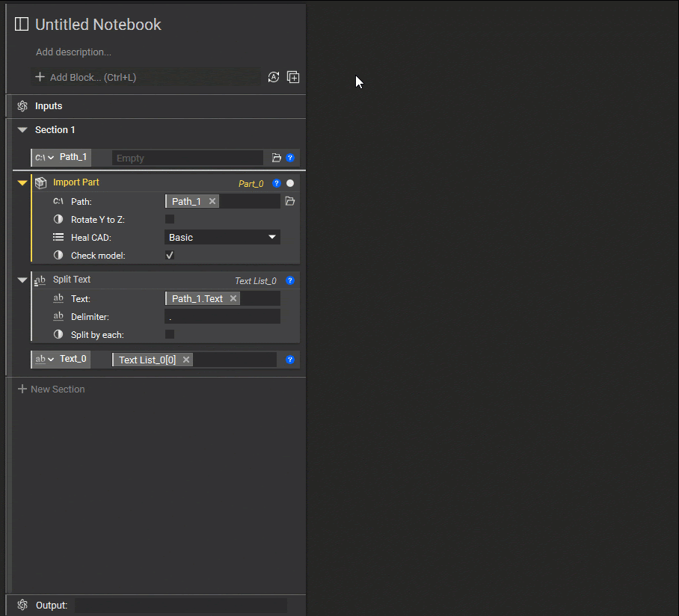
Task: Open the Inputs section gear icon
Action: [22, 106]
